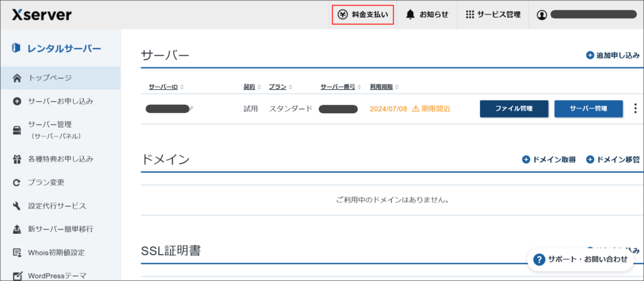Click the Whois settings icon in sidebar
644x281 pixels.
[17, 252]
